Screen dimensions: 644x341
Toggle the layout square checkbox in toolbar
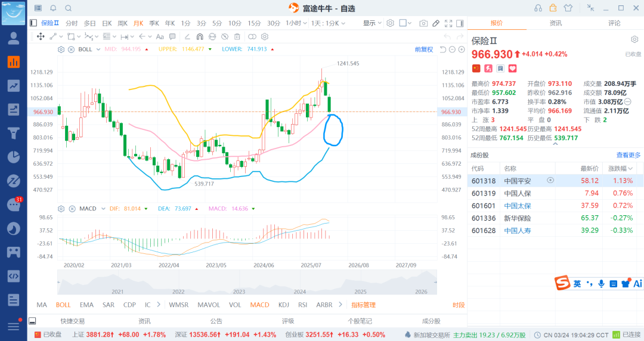coord(403,23)
